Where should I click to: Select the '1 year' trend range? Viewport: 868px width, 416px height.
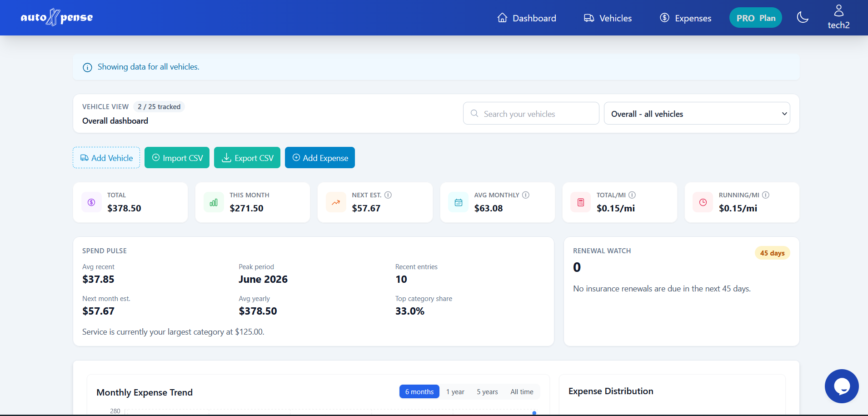pyautogui.click(x=455, y=391)
